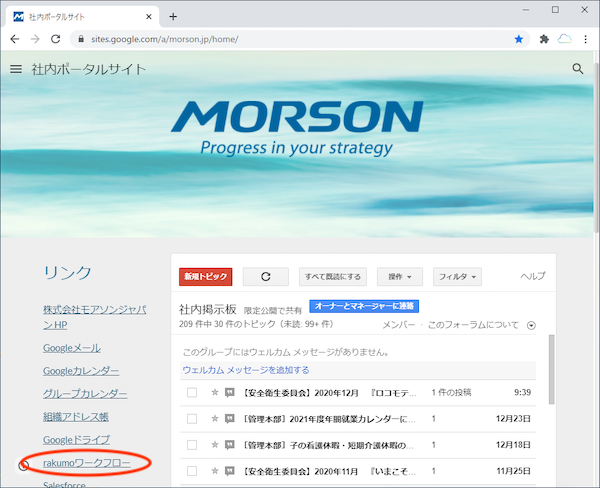This screenshot has height=488, width=600.
Task: Click the forum refresh button
Action: tap(265, 276)
